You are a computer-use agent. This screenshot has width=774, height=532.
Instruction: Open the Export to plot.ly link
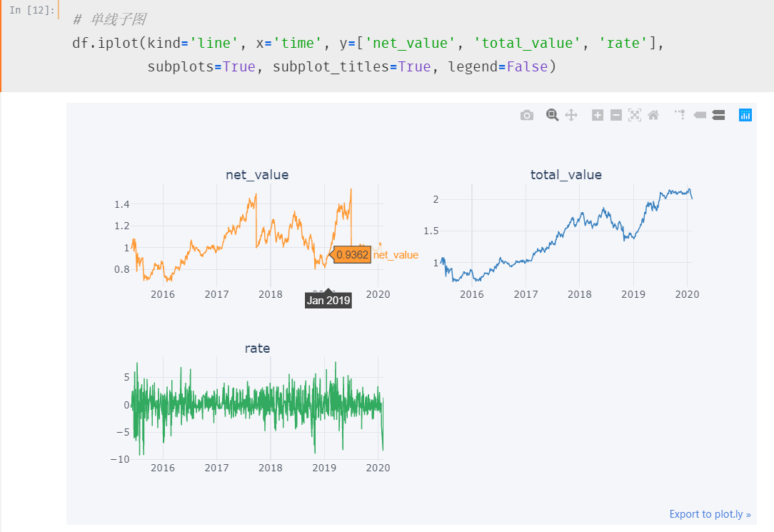tap(710, 514)
